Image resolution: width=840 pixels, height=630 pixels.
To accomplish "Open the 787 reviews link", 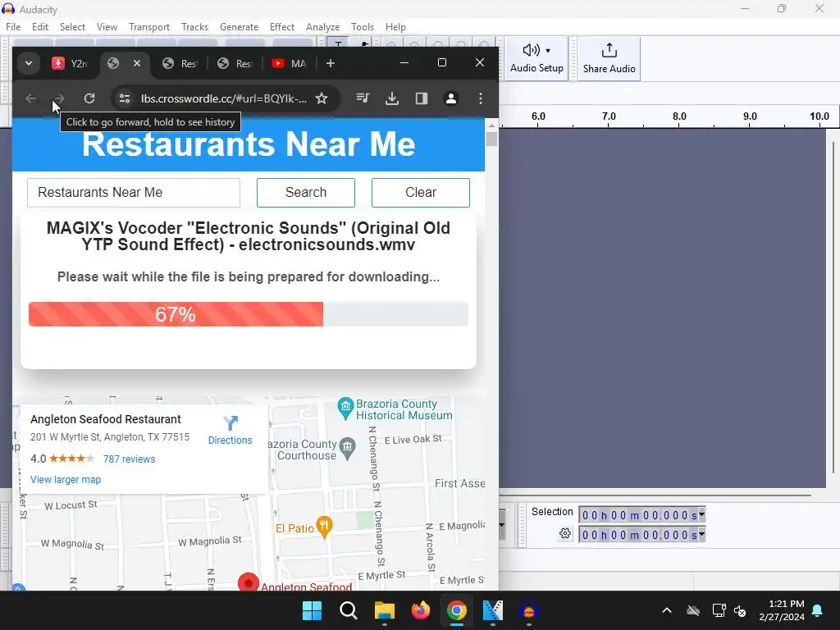I will pyautogui.click(x=129, y=459).
